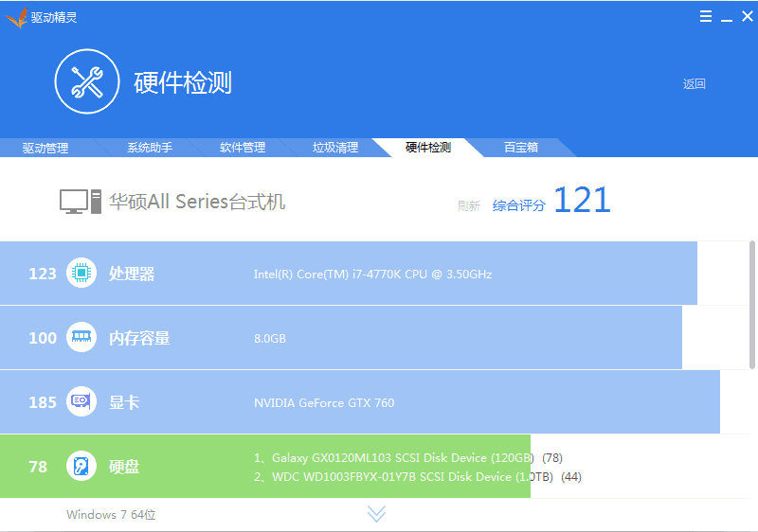Click the processor score 123
Screen dimensions: 758x532
click(x=43, y=274)
